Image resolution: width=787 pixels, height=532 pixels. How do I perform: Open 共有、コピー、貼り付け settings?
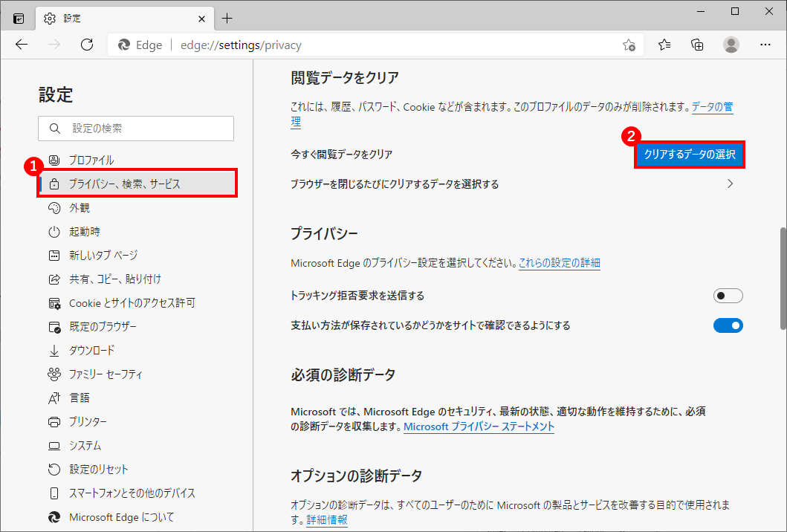click(136, 279)
